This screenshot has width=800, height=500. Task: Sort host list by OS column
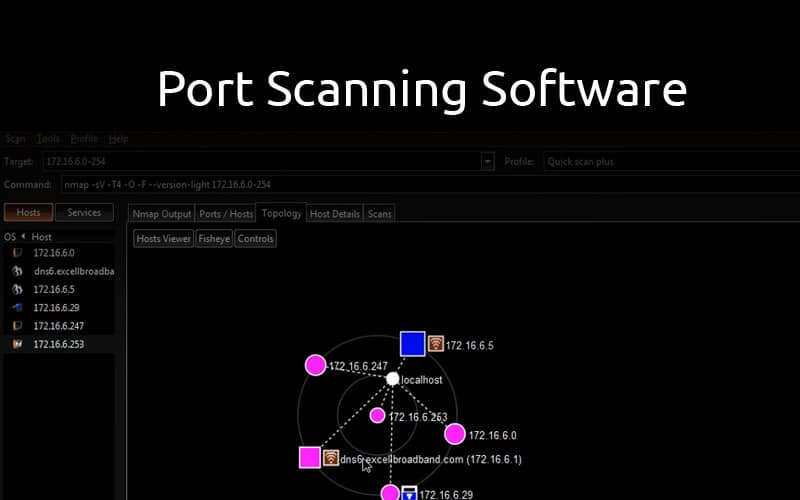coord(10,237)
